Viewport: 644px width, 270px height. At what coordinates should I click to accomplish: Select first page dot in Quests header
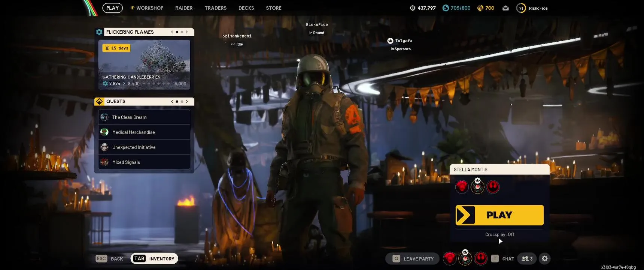(x=177, y=101)
